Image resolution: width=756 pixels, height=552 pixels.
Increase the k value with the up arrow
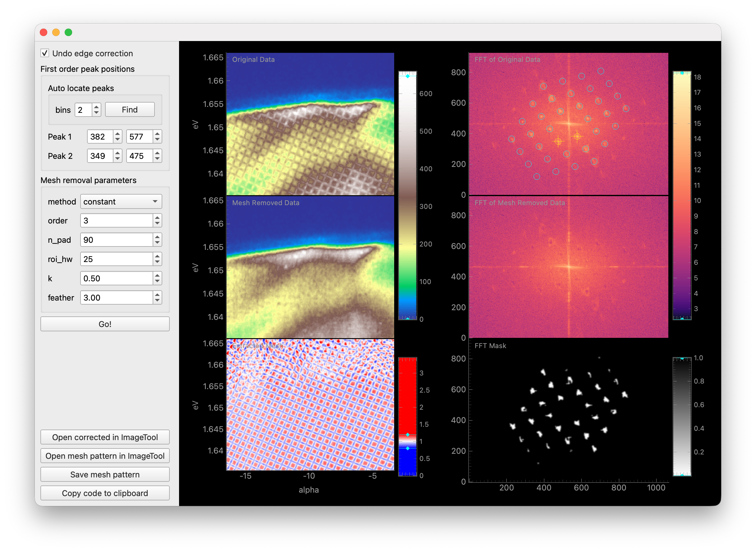pos(157,275)
